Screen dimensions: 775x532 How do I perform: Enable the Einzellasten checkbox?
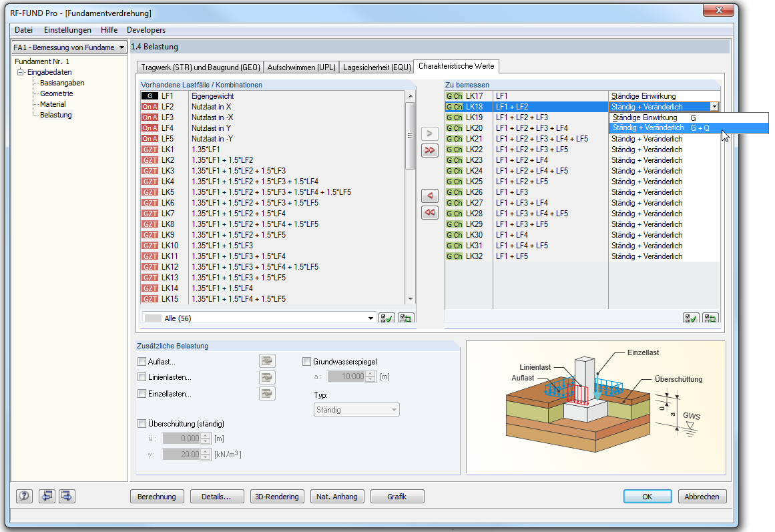142,394
